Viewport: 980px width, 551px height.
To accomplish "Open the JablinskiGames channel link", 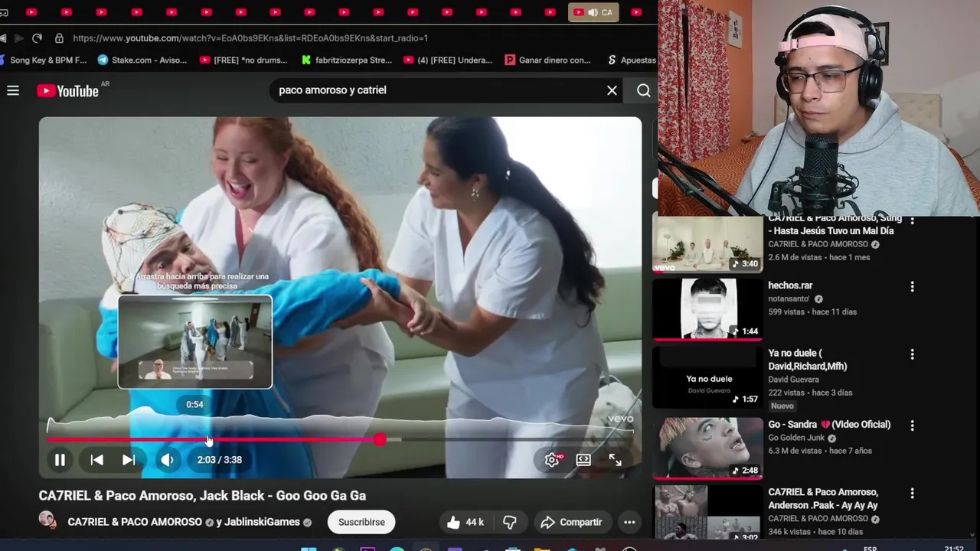I will click(x=263, y=522).
